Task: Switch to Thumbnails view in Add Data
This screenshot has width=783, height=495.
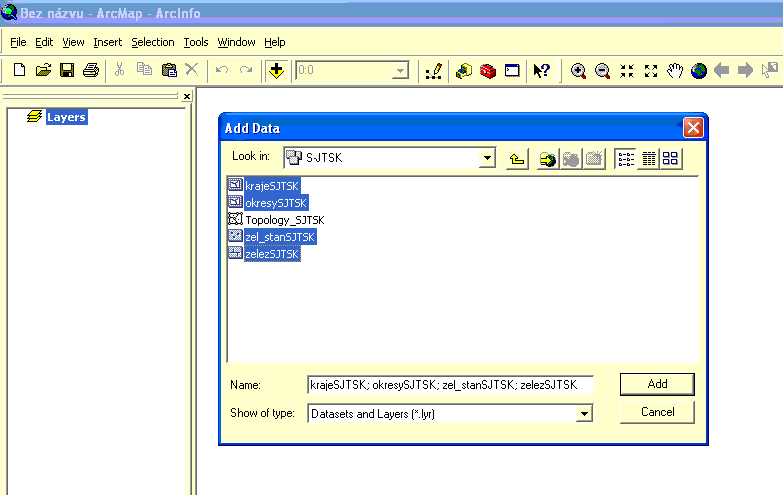Action: [x=670, y=159]
